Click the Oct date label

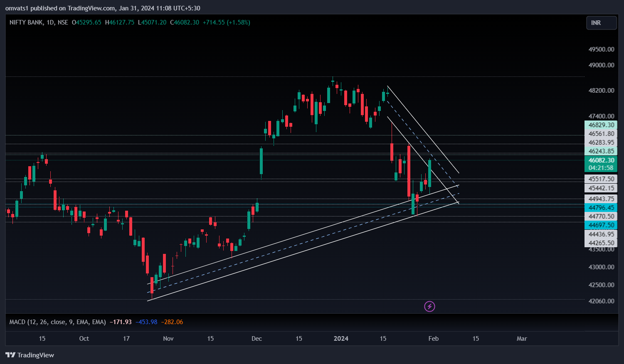tap(84, 339)
